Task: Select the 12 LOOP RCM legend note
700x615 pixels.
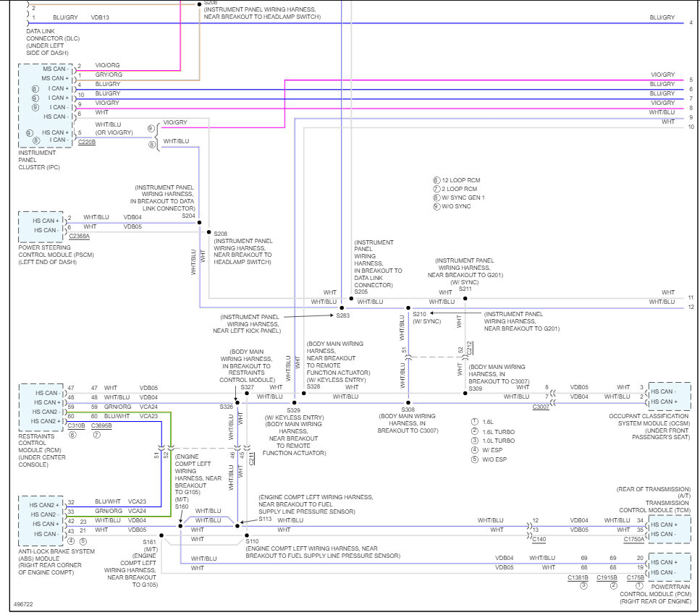Action: coord(460,180)
